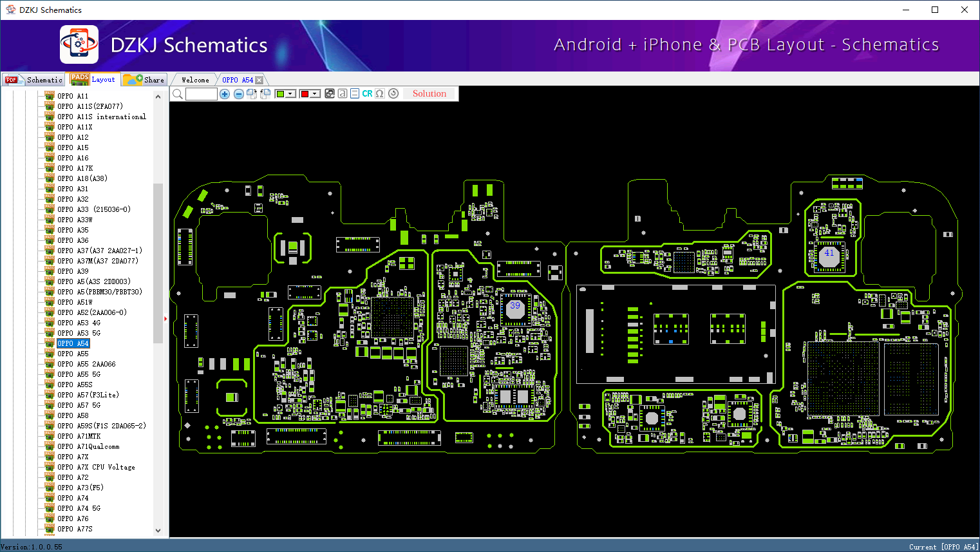Click the PADS icon beside OPPO A11
980x552 pixels.
click(x=50, y=96)
